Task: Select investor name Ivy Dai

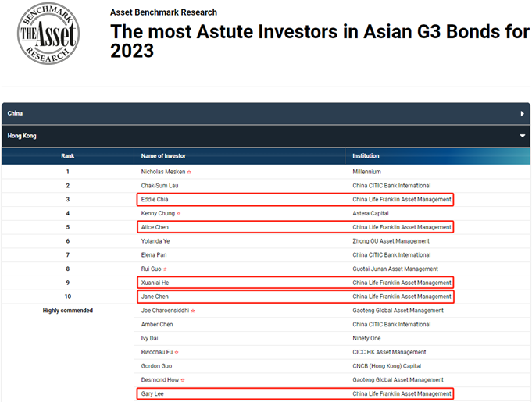Action: tap(150, 338)
